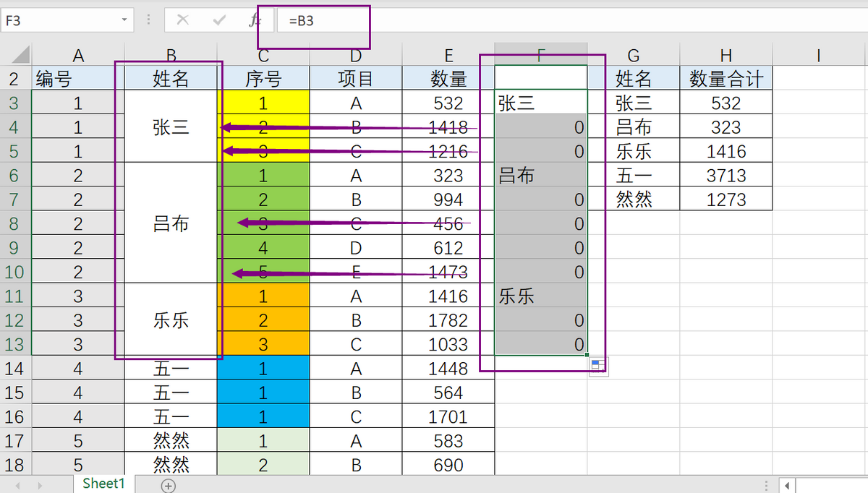This screenshot has width=868, height=493.
Task: Select column G header
Action: (634, 54)
